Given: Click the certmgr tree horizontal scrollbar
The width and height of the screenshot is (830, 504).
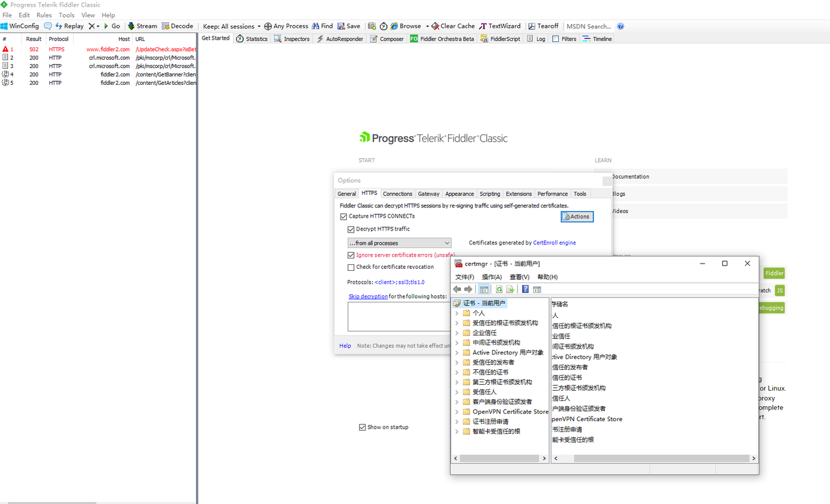Looking at the screenshot, I should [500, 458].
